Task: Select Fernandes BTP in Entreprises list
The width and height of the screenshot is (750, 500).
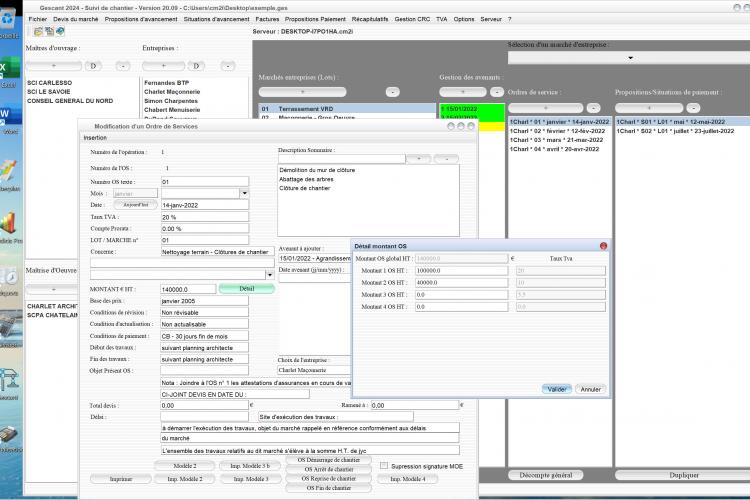Action: tap(166, 83)
